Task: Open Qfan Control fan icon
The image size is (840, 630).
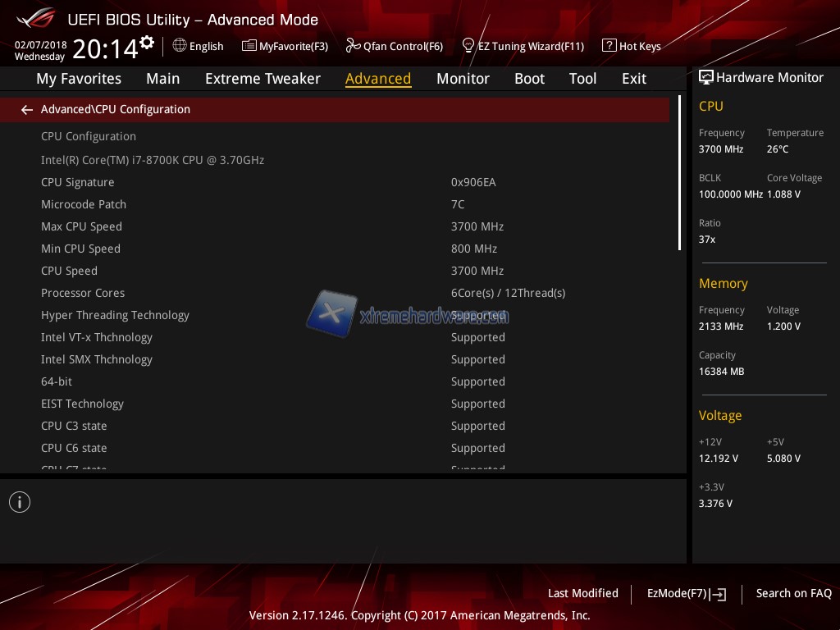Action: [353, 46]
